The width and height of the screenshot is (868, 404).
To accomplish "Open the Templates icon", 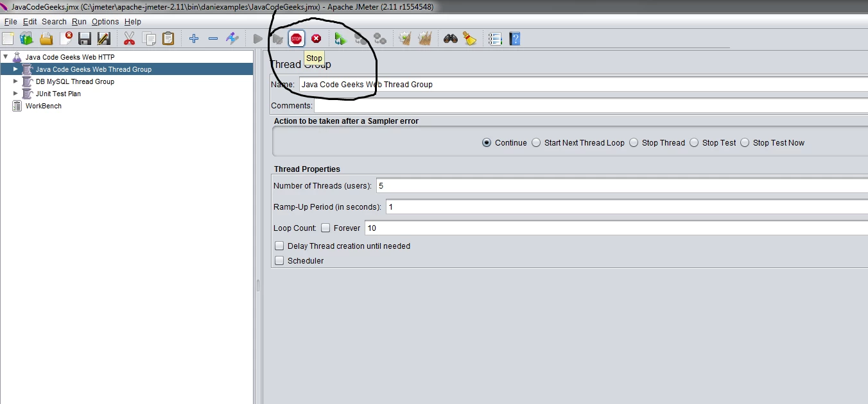I will click(x=26, y=38).
